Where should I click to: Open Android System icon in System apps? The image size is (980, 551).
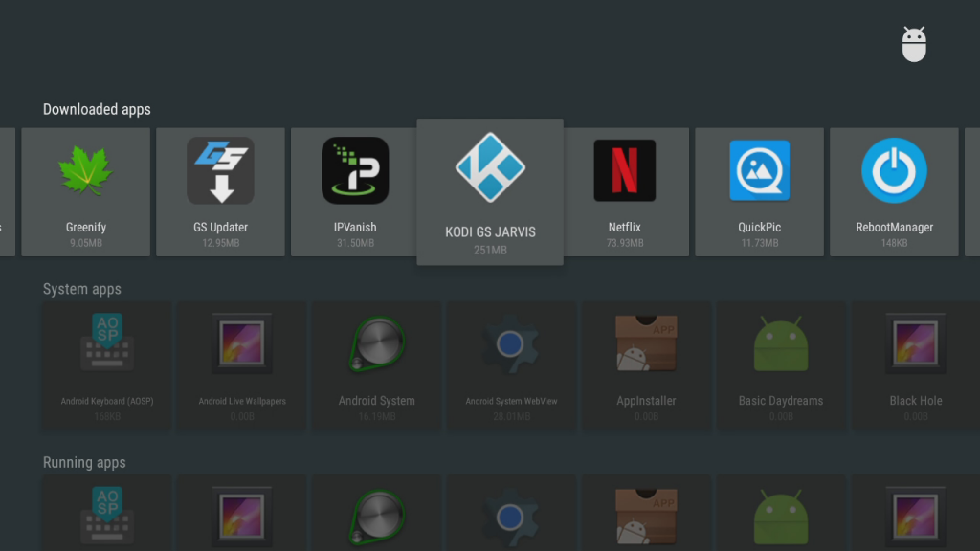pos(377,342)
